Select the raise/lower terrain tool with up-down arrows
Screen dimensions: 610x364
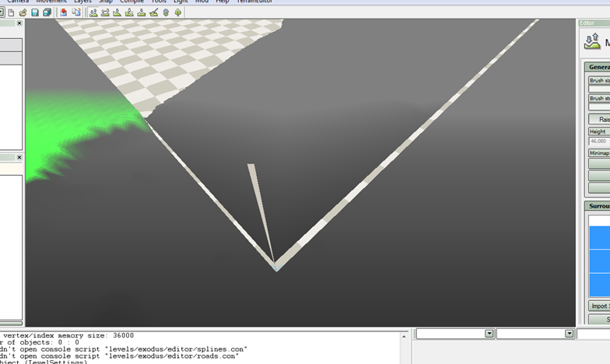pos(93,12)
